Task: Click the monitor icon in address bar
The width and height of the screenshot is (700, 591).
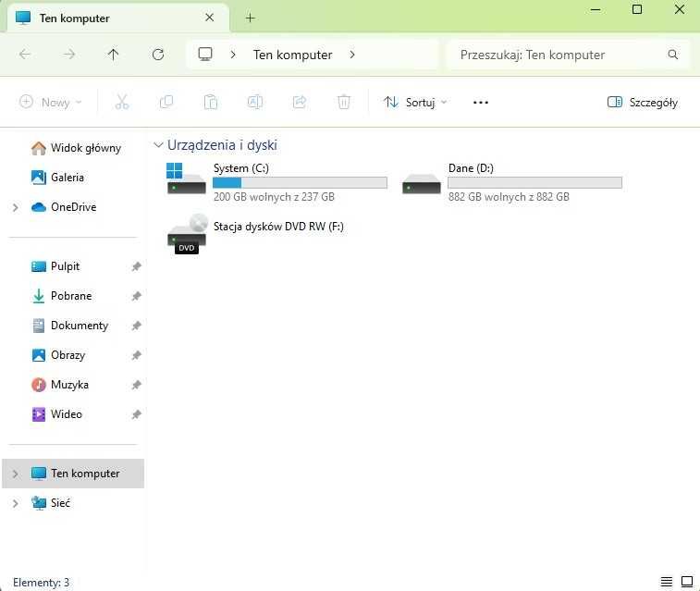Action: tap(205, 55)
